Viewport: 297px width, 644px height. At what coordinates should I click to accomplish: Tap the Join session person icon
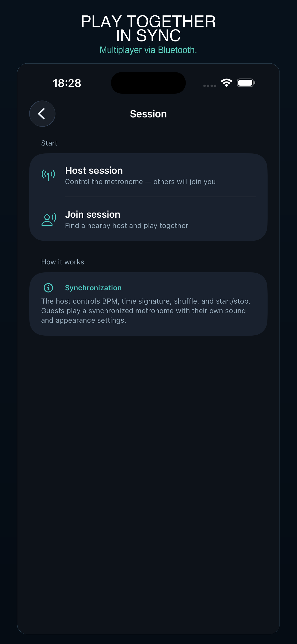pos(49,220)
